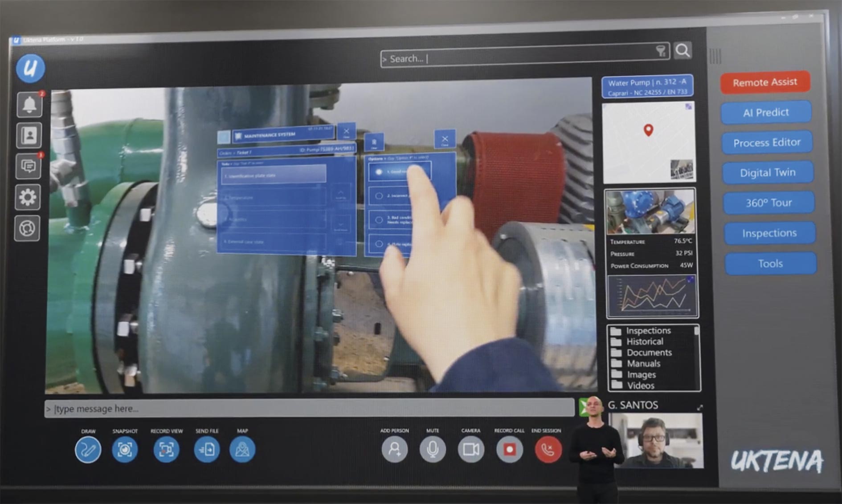Click the filter funnel in search bar
Screen dimensions: 842x504
click(x=661, y=51)
